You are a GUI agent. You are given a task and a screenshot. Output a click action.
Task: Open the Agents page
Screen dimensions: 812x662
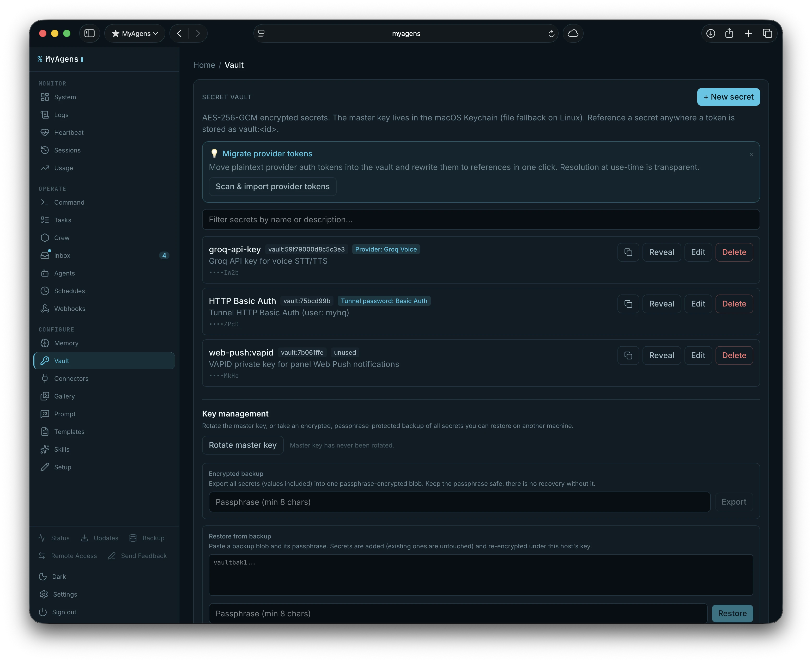(104, 273)
